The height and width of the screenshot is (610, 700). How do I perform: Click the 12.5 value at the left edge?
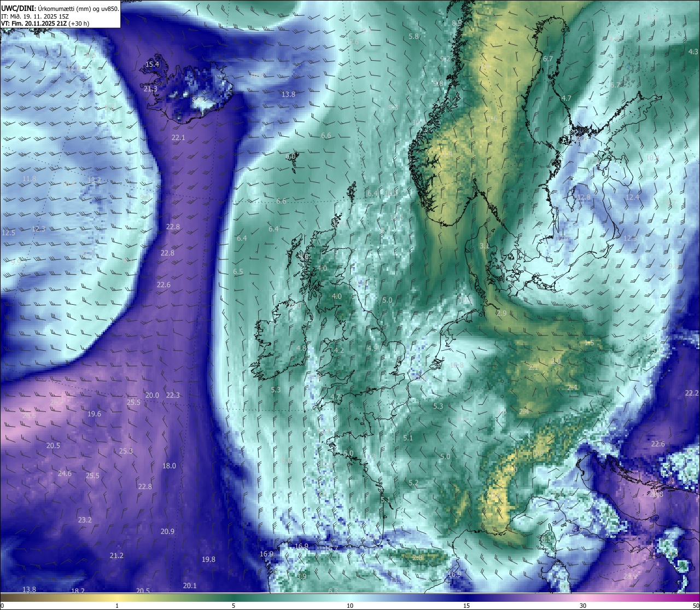9,233
